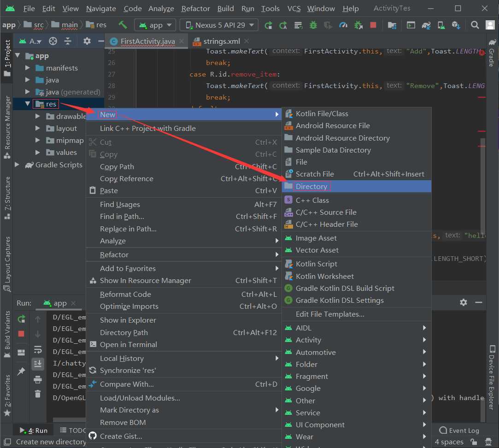The height and width of the screenshot is (448, 499).
Task: Click the Print icon in Run panel
Action: pos(38,379)
